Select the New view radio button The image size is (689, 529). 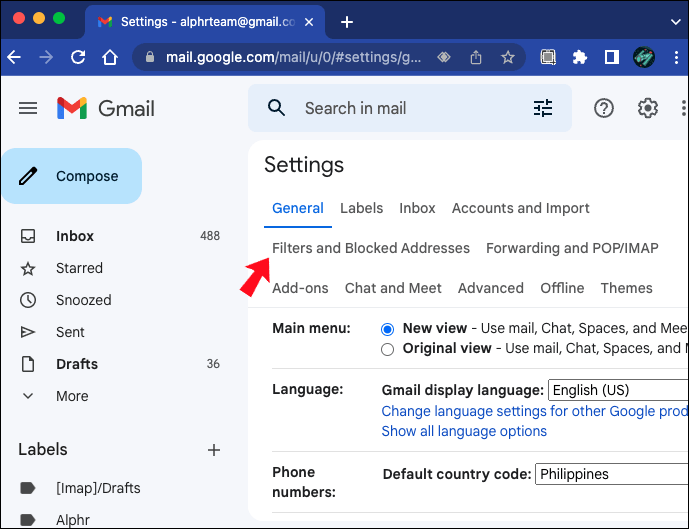387,329
